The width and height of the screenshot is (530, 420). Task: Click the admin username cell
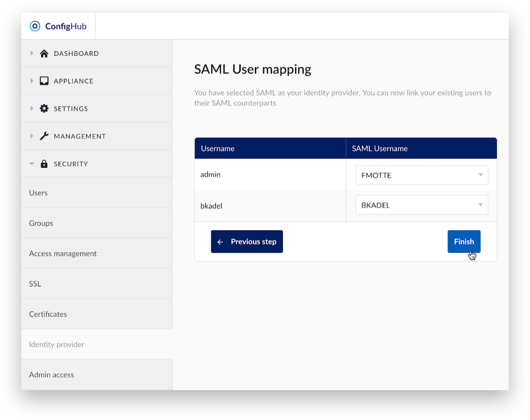tap(270, 175)
